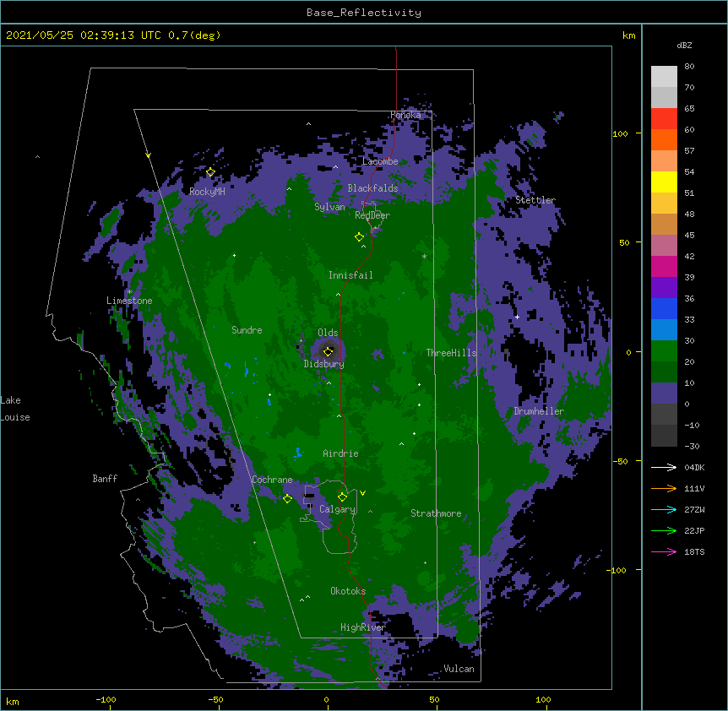Click the asterisk marker above Limestone
The image size is (728, 711).
pyautogui.click(x=130, y=292)
